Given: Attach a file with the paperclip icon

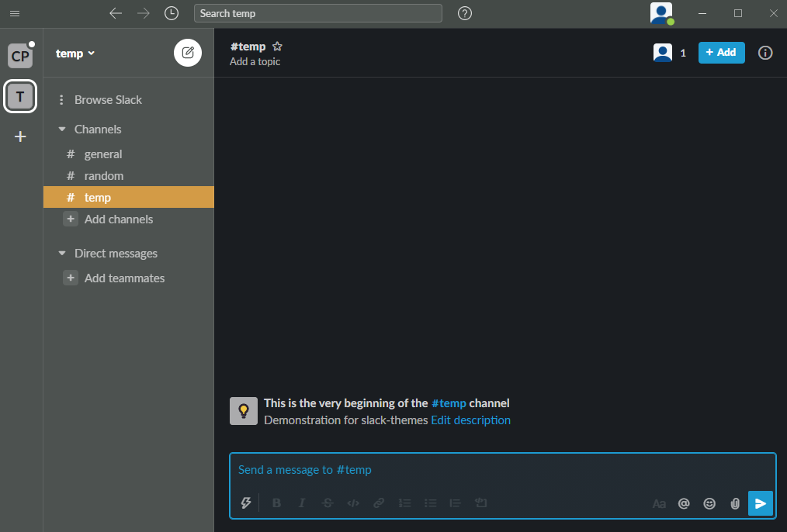Looking at the screenshot, I should 735,503.
